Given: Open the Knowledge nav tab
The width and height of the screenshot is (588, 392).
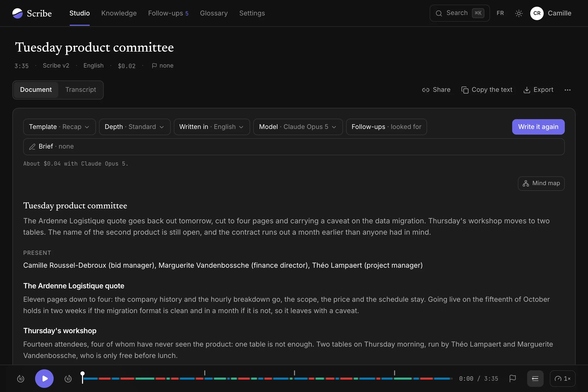Looking at the screenshot, I should [x=119, y=13].
